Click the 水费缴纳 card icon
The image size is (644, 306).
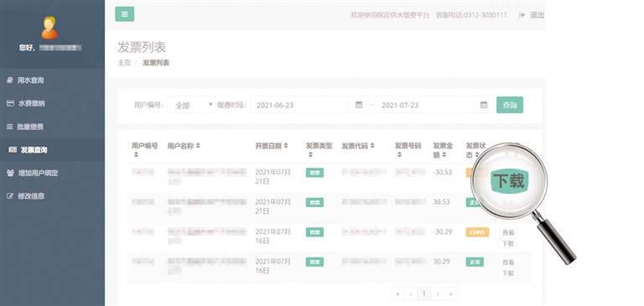(x=10, y=103)
